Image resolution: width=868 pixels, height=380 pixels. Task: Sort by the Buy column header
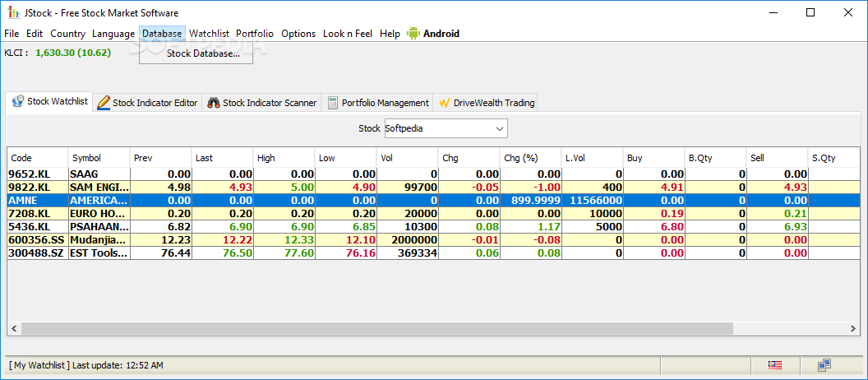click(x=653, y=158)
